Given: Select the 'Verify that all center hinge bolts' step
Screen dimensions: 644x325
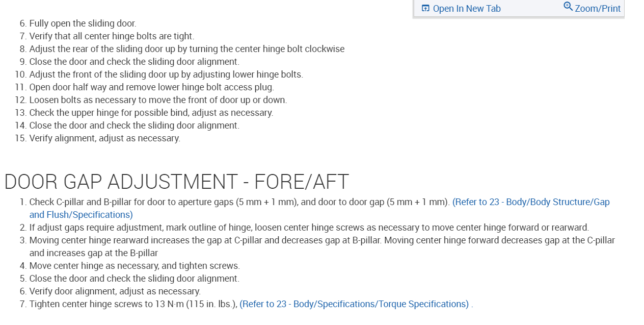Looking at the screenshot, I should [112, 36].
